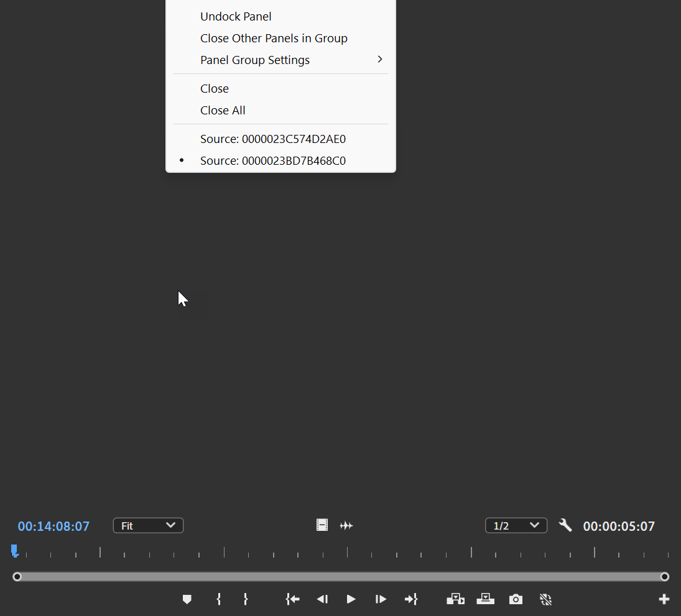Choose Undock Panel from the menu
Viewport: 681px width, 616px height.
point(236,16)
